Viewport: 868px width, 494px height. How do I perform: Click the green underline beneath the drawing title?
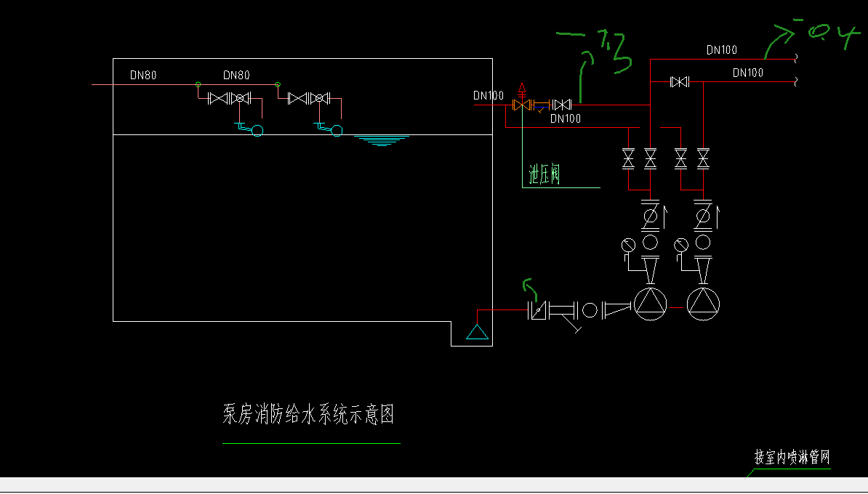click(311, 443)
